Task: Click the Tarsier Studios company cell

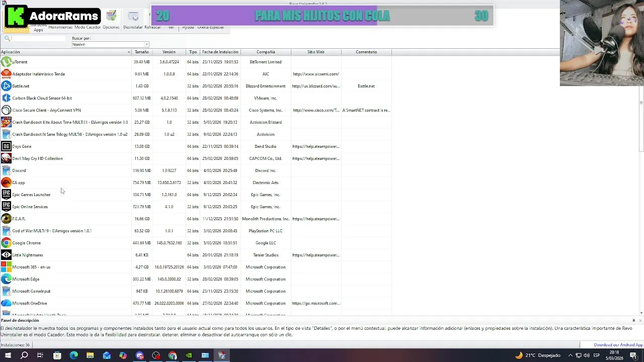Action: [266, 255]
